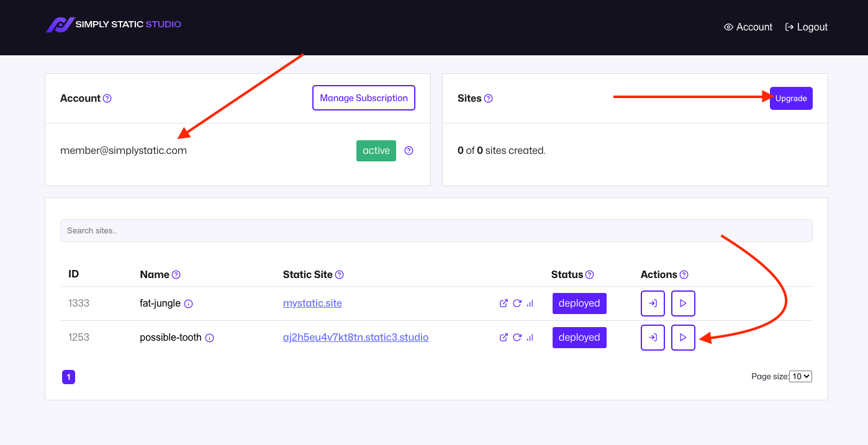Image resolution: width=868 pixels, height=445 pixels.
Task: Click the green active status badge
Action: point(376,151)
